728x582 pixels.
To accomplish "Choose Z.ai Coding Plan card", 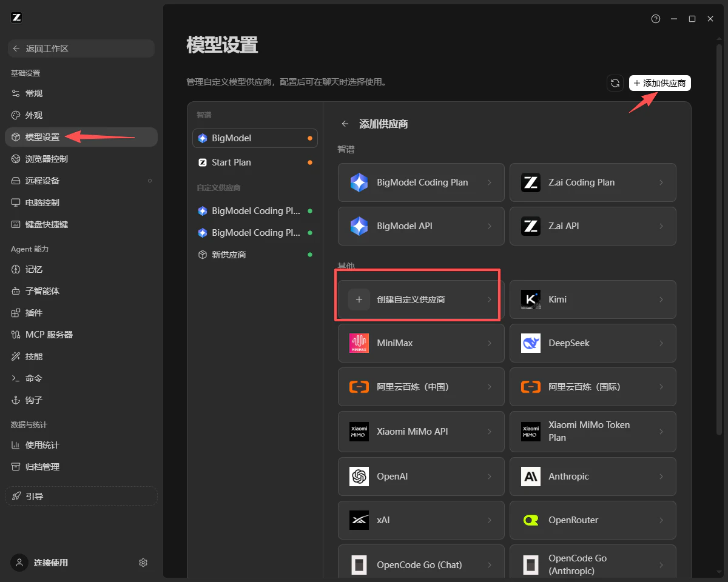I will (593, 182).
